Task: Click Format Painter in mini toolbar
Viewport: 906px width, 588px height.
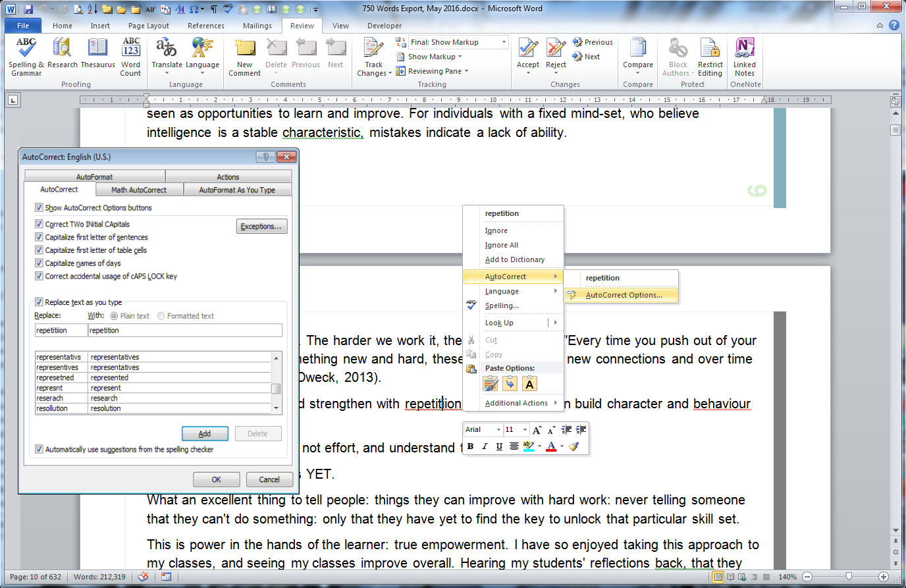Action: click(x=574, y=446)
